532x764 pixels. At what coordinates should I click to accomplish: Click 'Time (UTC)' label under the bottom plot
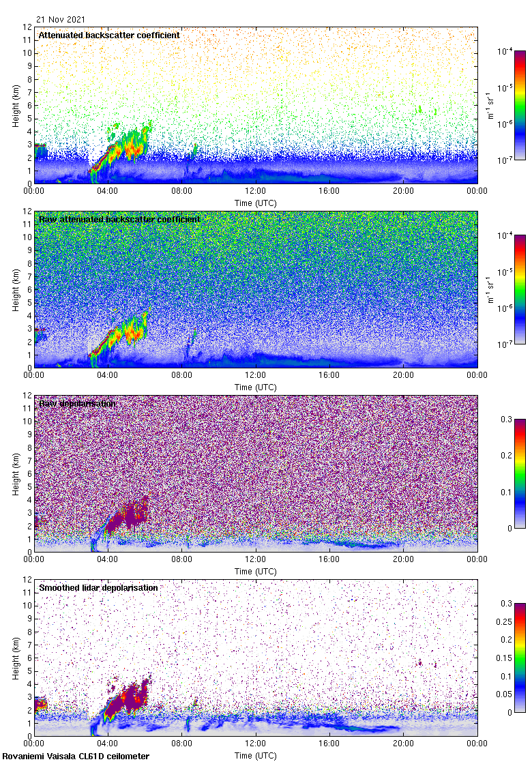[255, 756]
